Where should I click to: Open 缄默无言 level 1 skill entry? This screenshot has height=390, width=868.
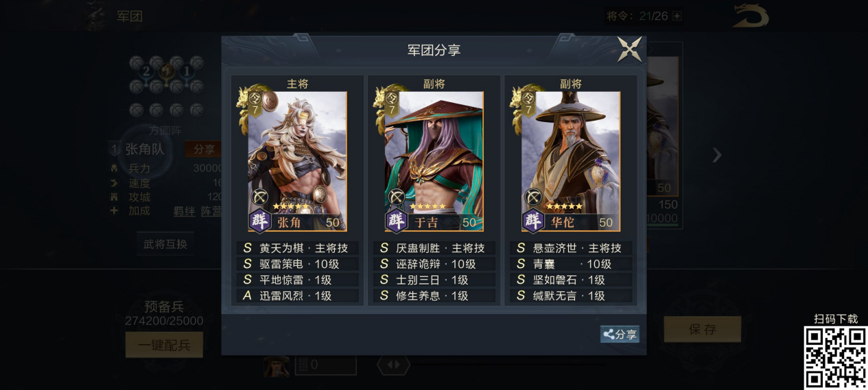tap(570, 296)
